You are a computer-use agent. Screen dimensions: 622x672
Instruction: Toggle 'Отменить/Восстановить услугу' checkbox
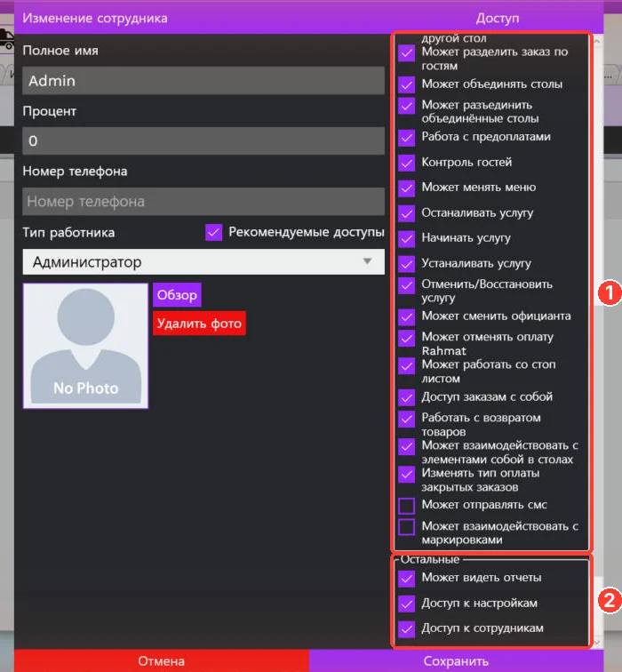[406, 285]
